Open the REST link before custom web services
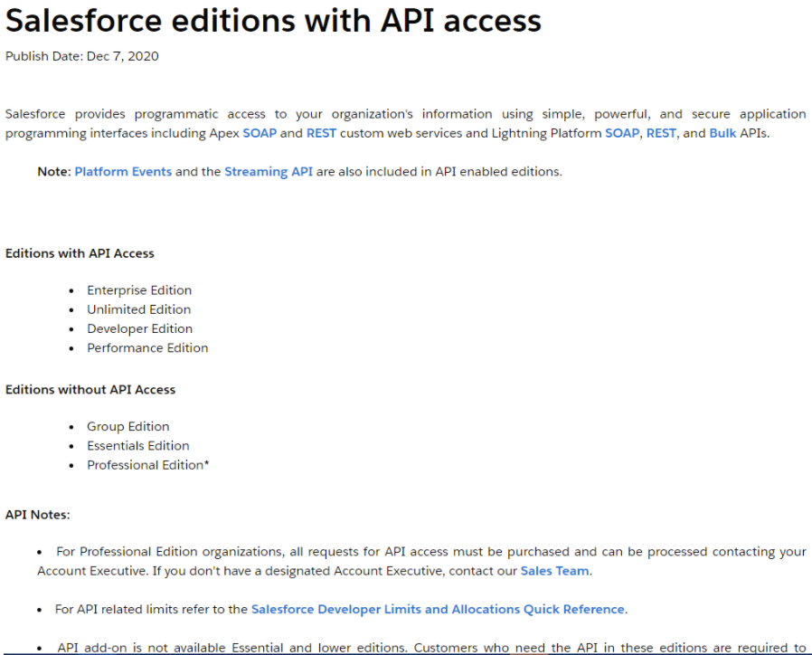Image resolution: width=812 pixels, height=655 pixels. tap(321, 133)
